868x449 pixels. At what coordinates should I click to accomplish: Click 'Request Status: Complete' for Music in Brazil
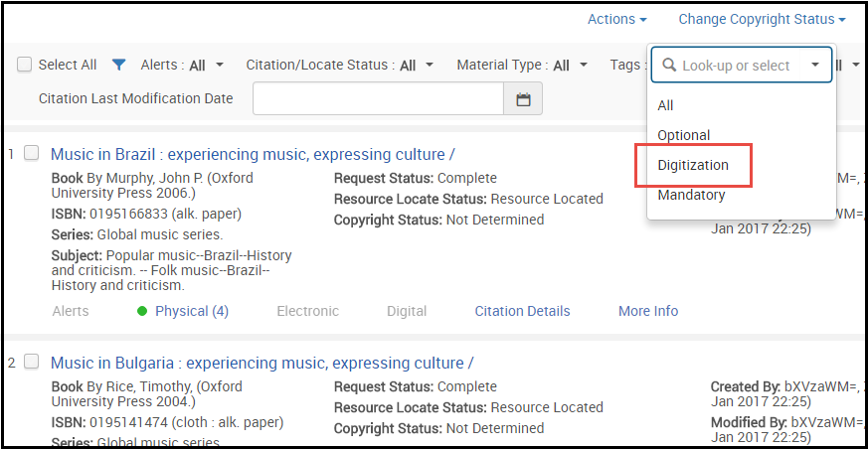pos(416,179)
